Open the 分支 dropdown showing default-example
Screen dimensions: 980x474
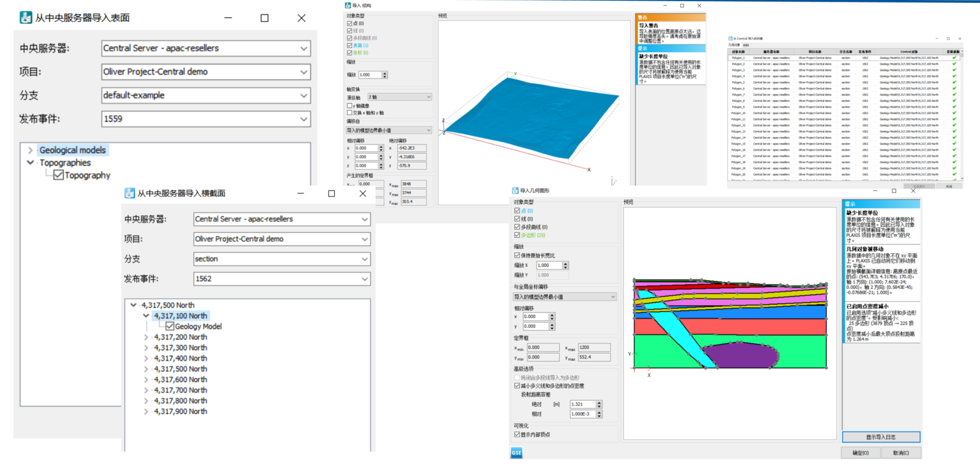pyautogui.click(x=303, y=95)
